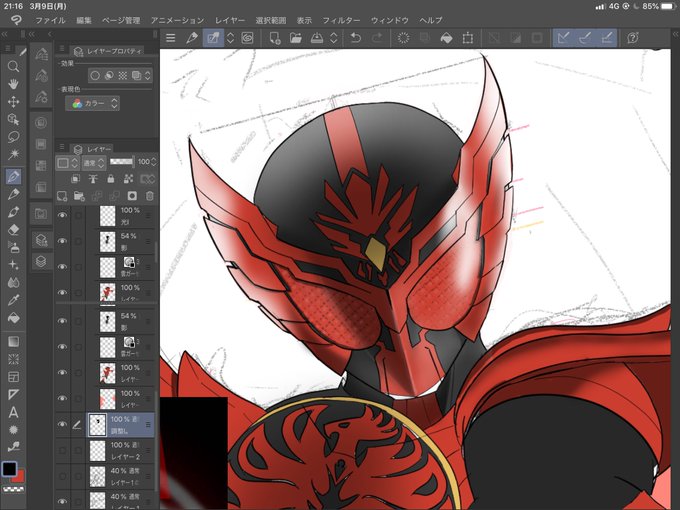This screenshot has width=680, height=510.
Task: Click the Save icon in the command bar
Action: 317,38
